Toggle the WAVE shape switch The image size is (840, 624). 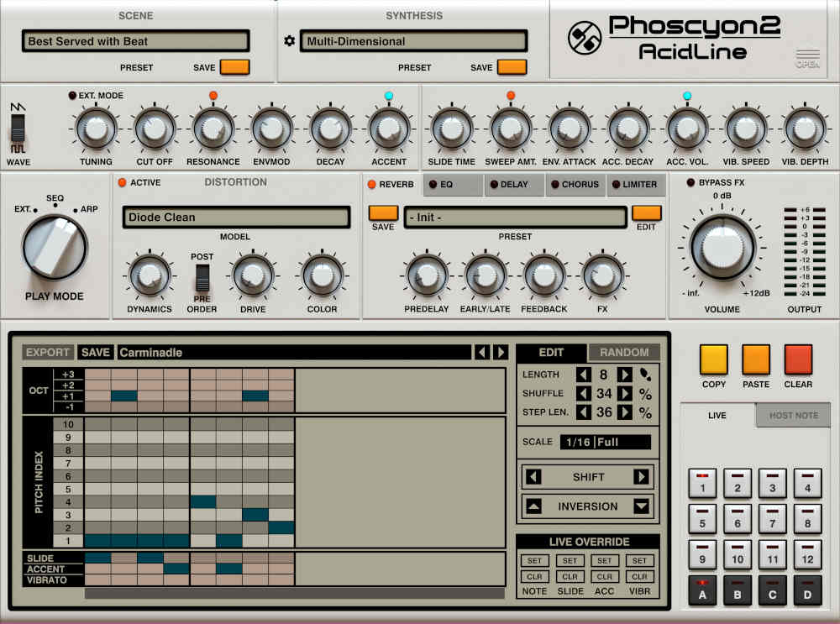pyautogui.click(x=18, y=126)
